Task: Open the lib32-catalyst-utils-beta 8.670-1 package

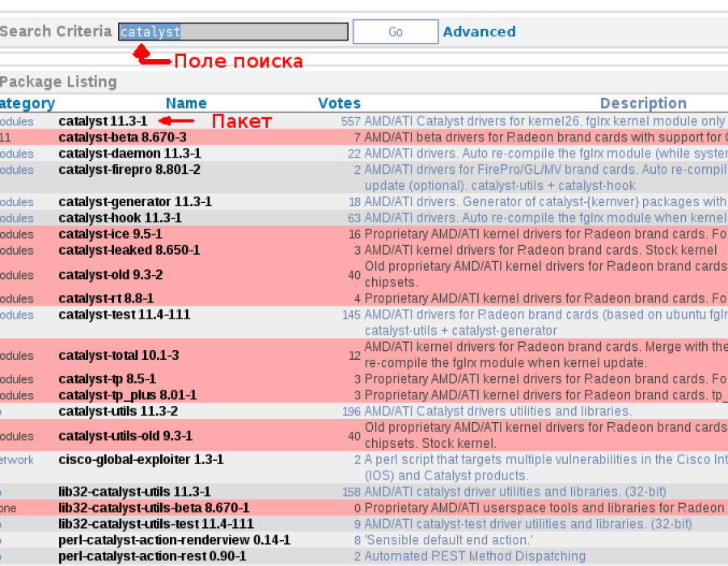Action: pos(154,508)
